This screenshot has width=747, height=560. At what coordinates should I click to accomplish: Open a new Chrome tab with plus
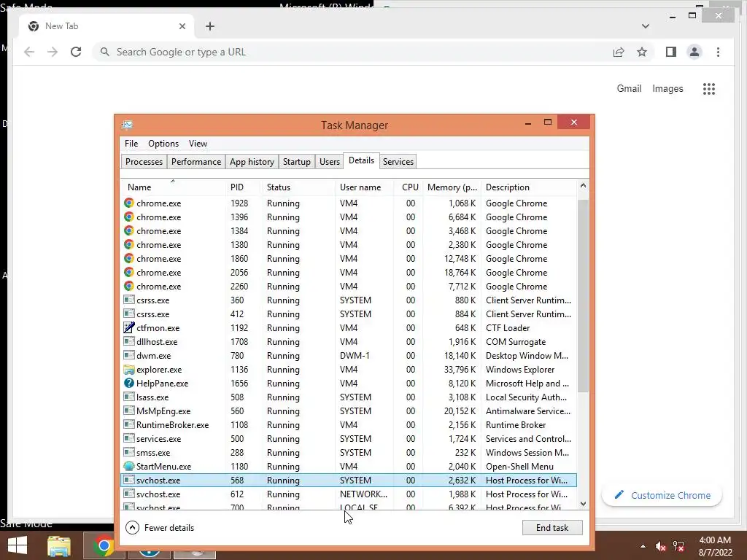coord(210,26)
